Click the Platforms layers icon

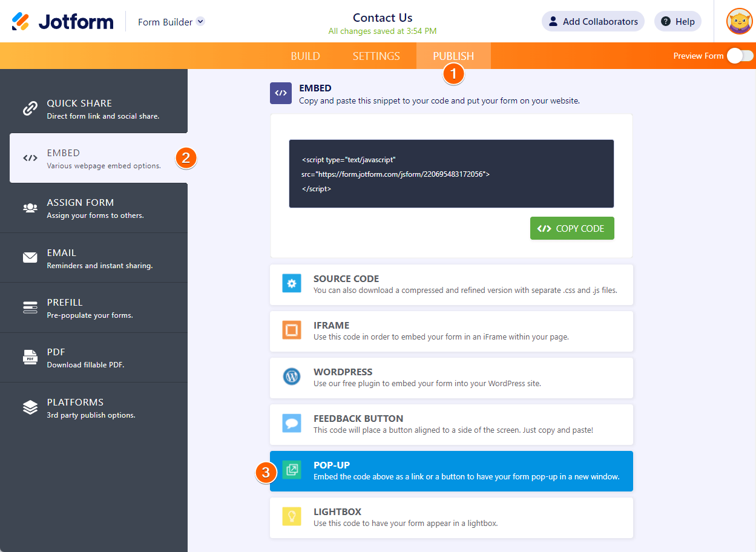click(x=30, y=407)
